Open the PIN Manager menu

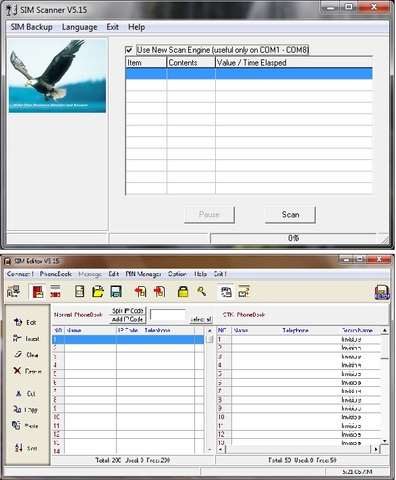click(x=143, y=274)
